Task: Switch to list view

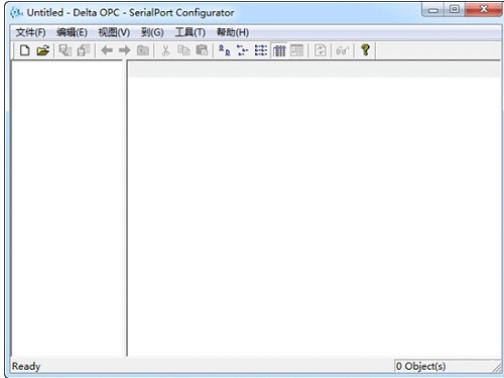Action: [261, 51]
